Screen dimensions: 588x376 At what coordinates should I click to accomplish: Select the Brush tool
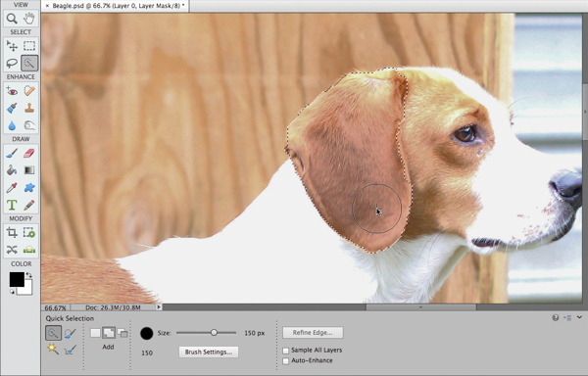pos(12,153)
